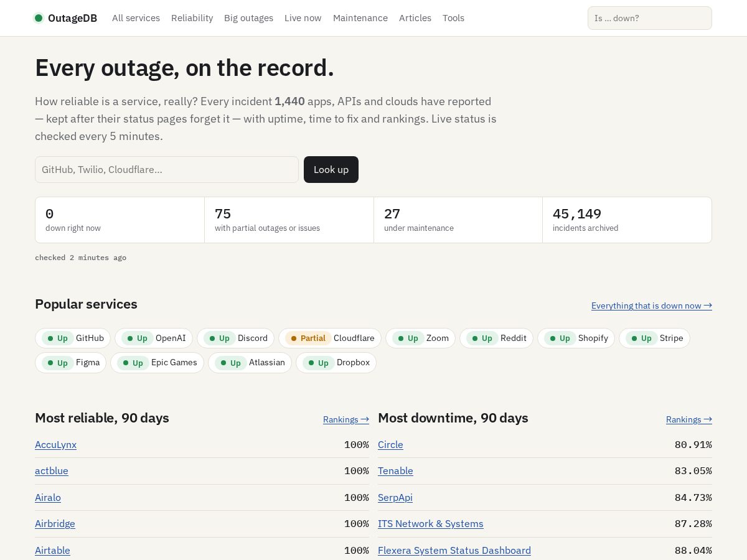Click the 'checked 2 minutes ago' text

[x=80, y=258]
